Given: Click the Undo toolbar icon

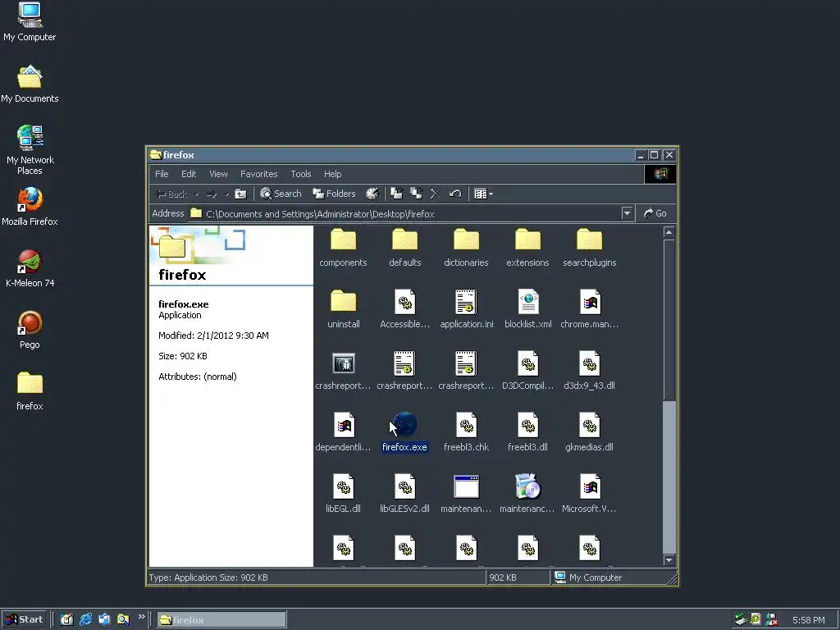Looking at the screenshot, I should pos(455,194).
